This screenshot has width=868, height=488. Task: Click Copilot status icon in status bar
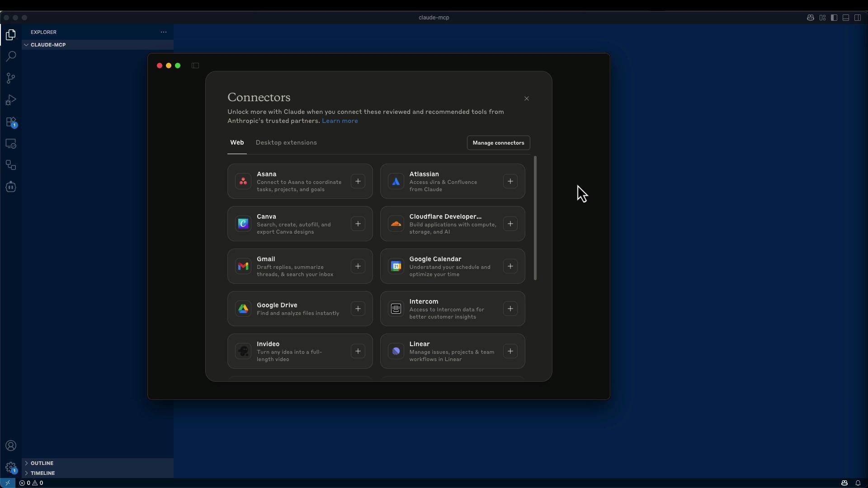844,483
